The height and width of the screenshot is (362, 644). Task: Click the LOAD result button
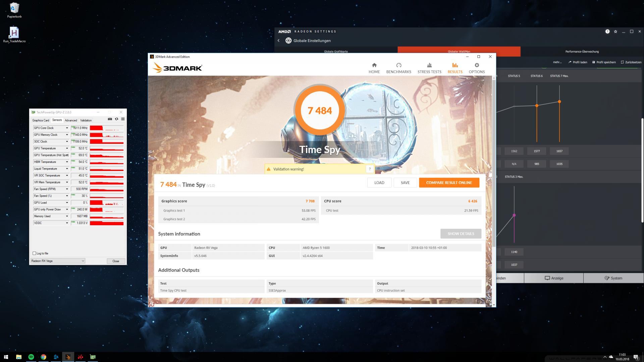pos(379,183)
